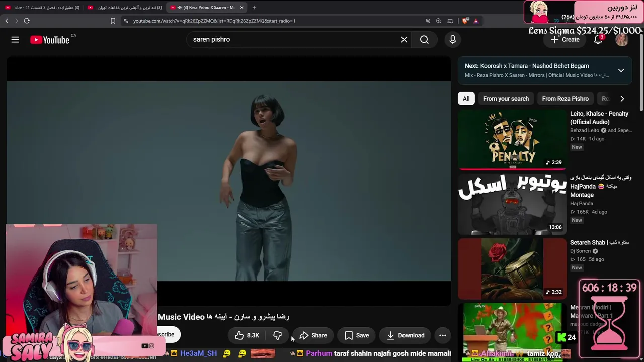Dislike the video

click(x=277, y=335)
